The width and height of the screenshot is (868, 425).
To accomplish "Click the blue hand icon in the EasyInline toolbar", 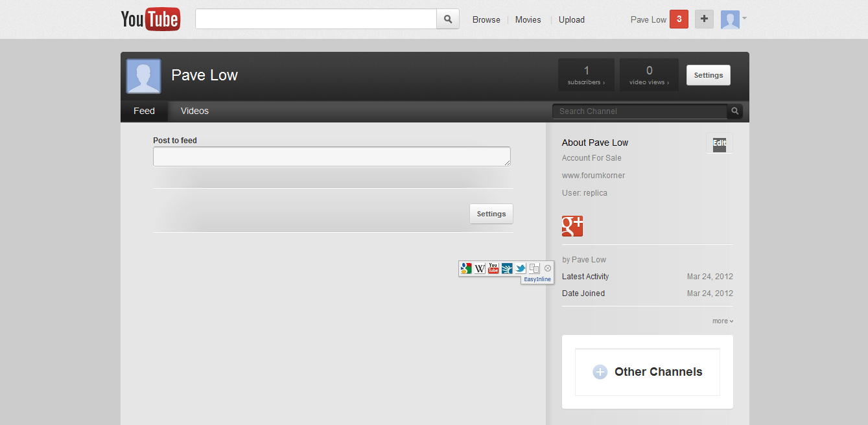I will 507,268.
